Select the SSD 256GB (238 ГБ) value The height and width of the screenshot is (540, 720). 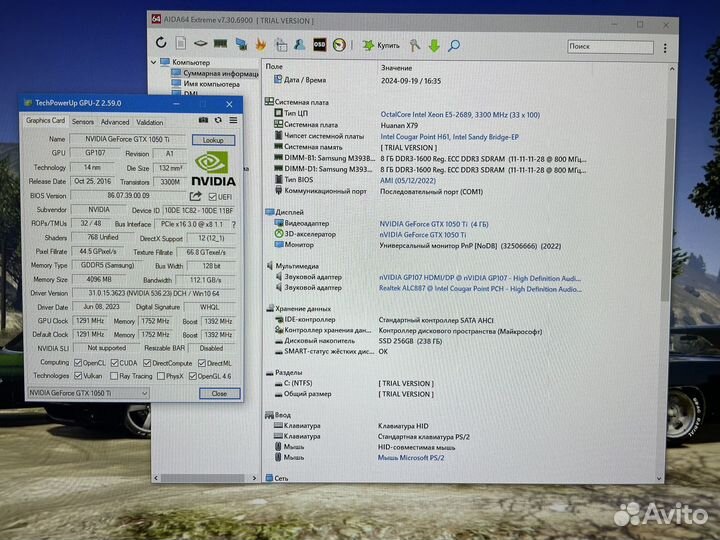410,341
